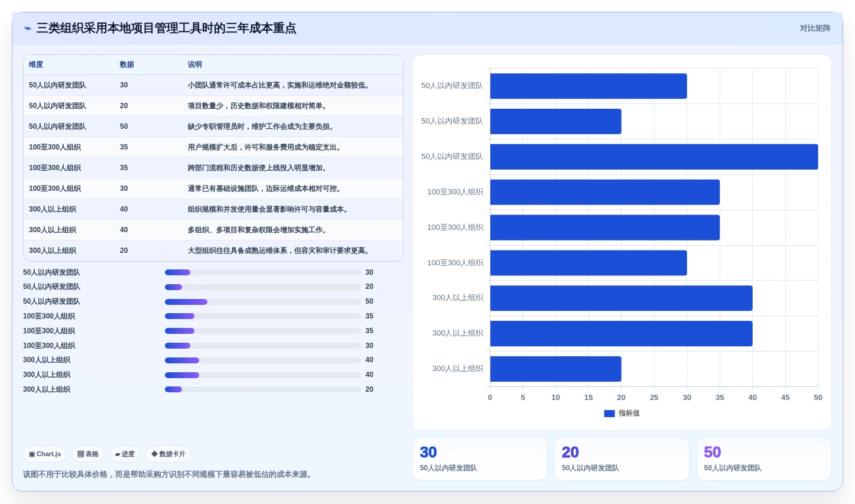Click the 50人以内研发团队 progress bar with value 50
Screen dimensions: 855x504
[263, 301]
